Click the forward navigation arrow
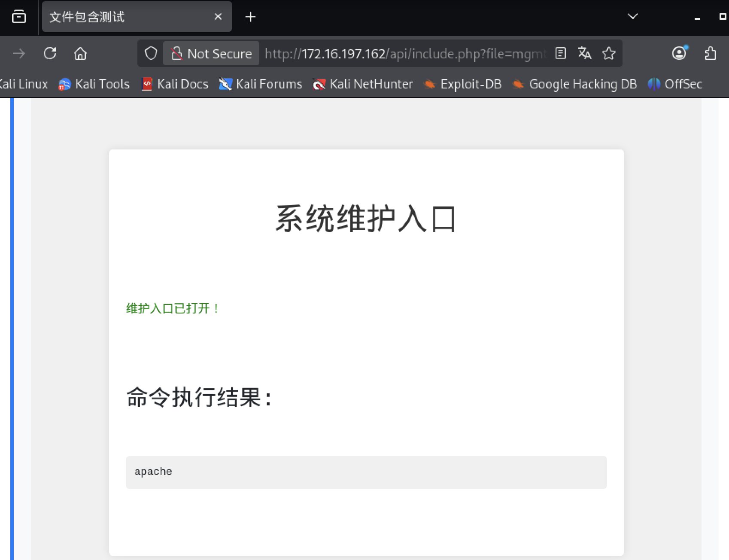Image resolution: width=729 pixels, height=560 pixels. pos(19,54)
